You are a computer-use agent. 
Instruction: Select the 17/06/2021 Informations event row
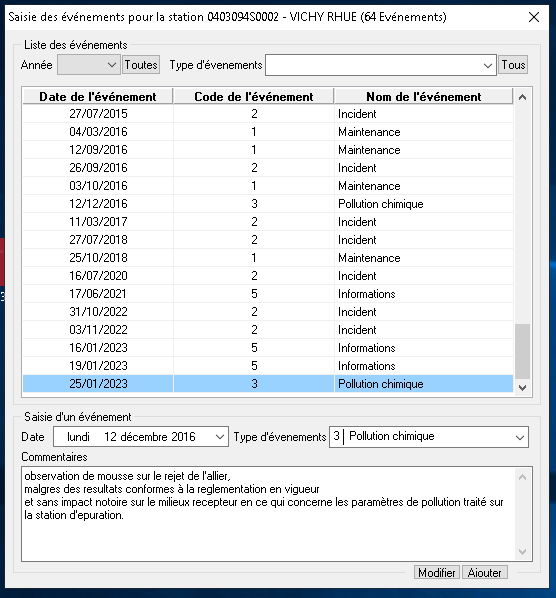[268, 294]
